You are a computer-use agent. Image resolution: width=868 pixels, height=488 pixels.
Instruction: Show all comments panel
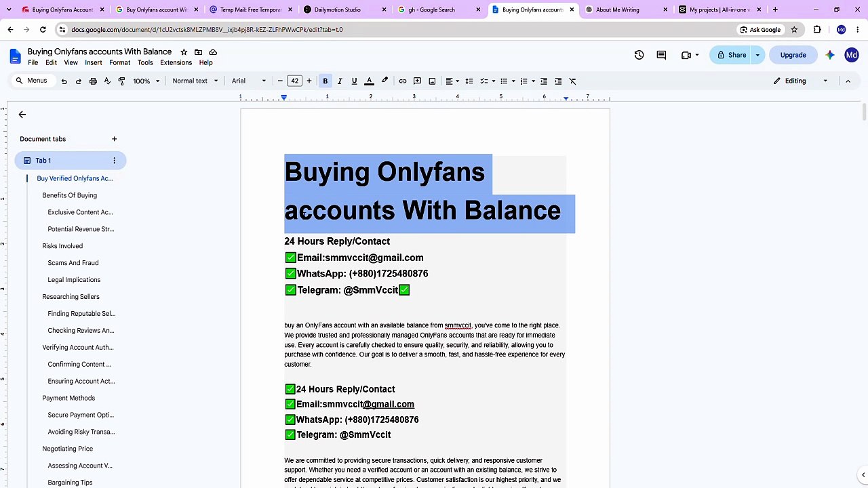661,55
